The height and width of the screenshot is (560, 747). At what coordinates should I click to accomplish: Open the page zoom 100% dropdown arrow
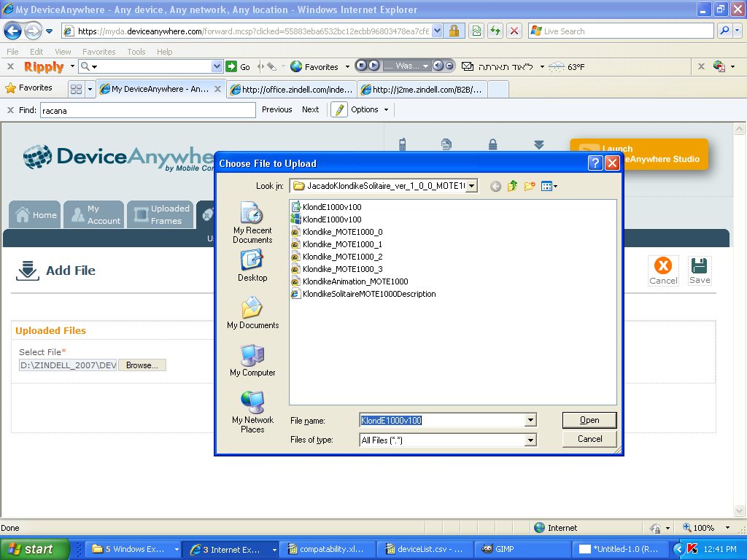point(727,528)
